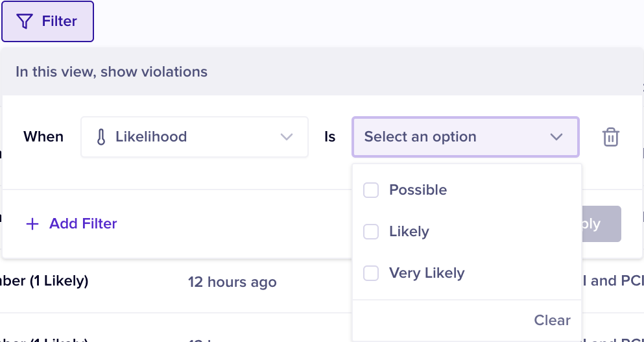Click the plus icon next to Add Filter
The height and width of the screenshot is (342, 644).
click(x=32, y=224)
